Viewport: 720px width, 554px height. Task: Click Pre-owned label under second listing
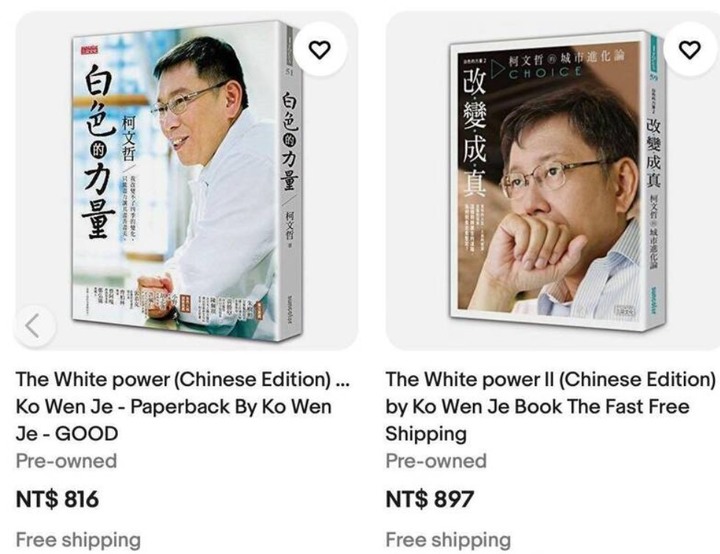436,461
